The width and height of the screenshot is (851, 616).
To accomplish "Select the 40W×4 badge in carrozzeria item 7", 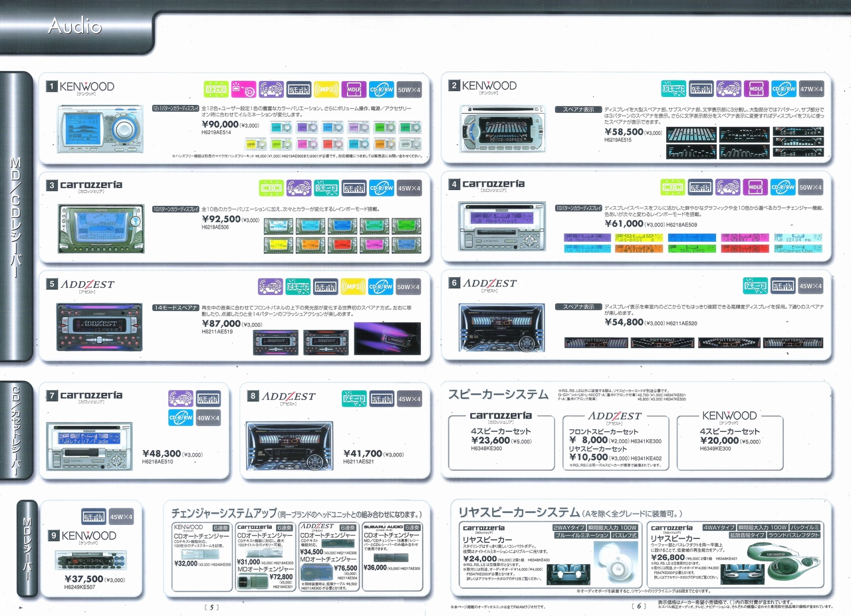I will point(209,417).
